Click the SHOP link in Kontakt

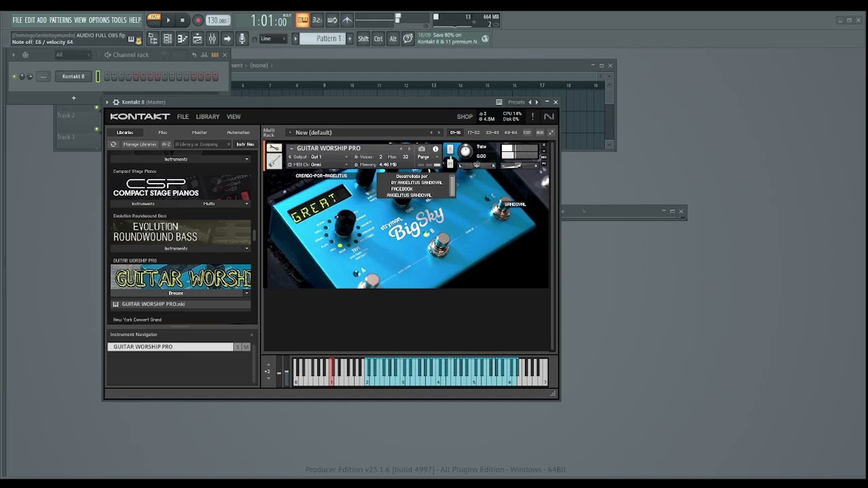(465, 117)
